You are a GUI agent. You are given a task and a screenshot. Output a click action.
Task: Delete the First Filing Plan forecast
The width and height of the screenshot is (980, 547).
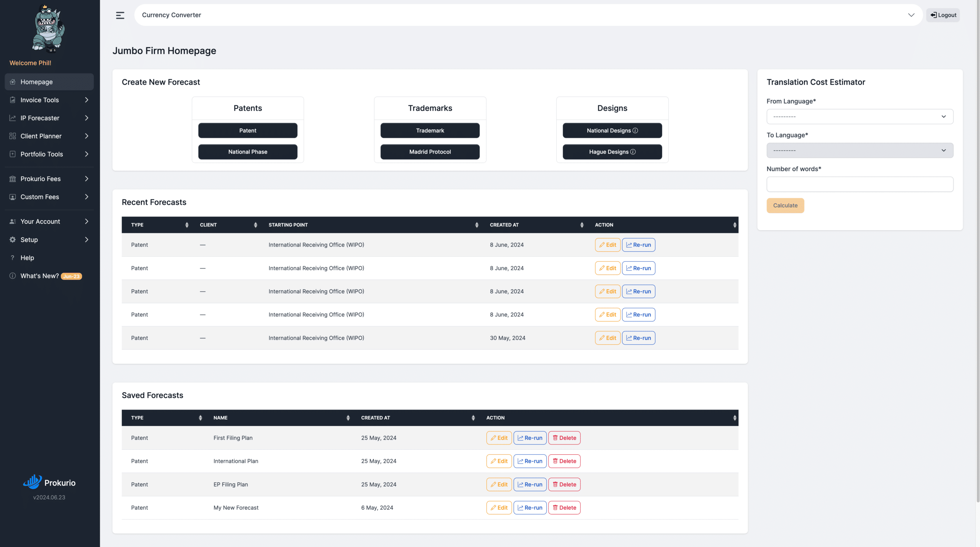coord(564,438)
